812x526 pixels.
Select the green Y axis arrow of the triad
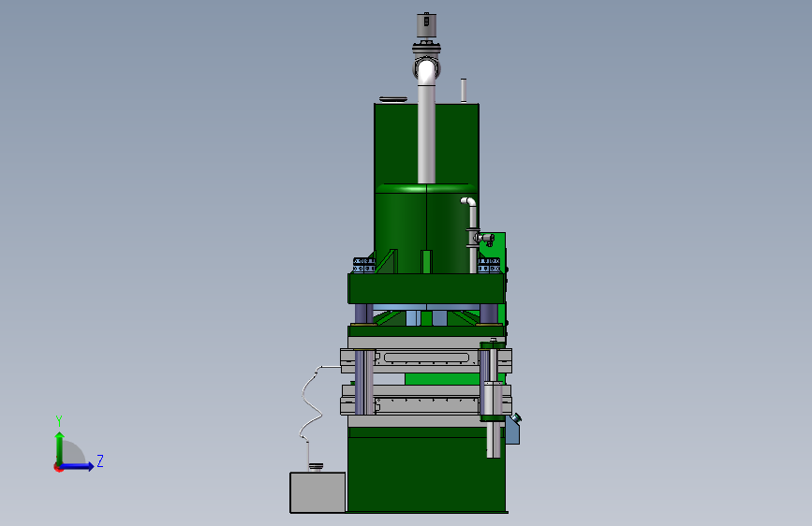(x=60, y=447)
